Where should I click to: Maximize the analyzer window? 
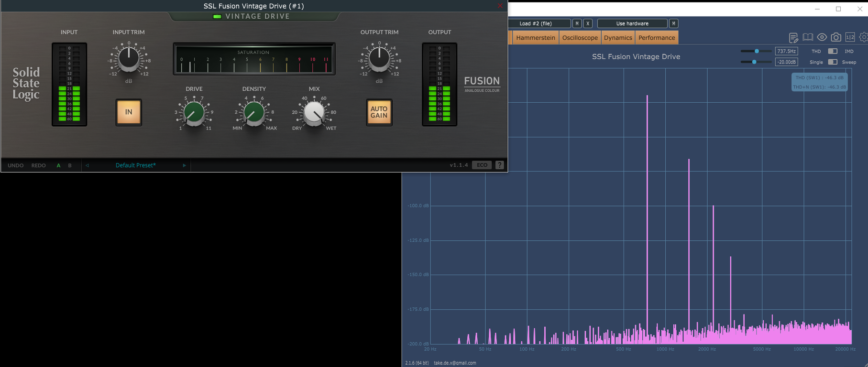(x=838, y=9)
